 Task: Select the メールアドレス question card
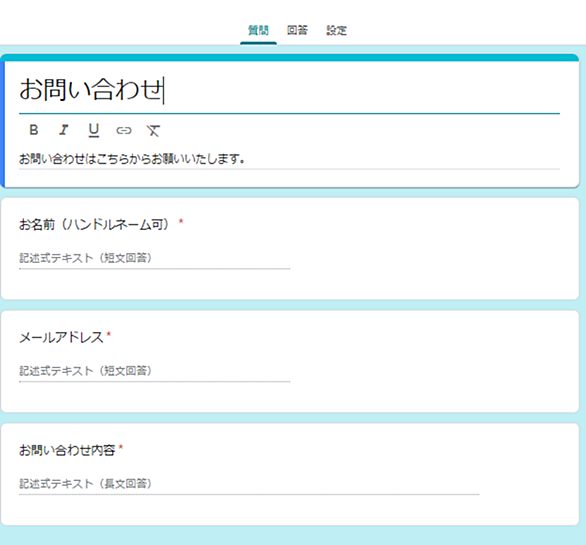[x=290, y=361]
